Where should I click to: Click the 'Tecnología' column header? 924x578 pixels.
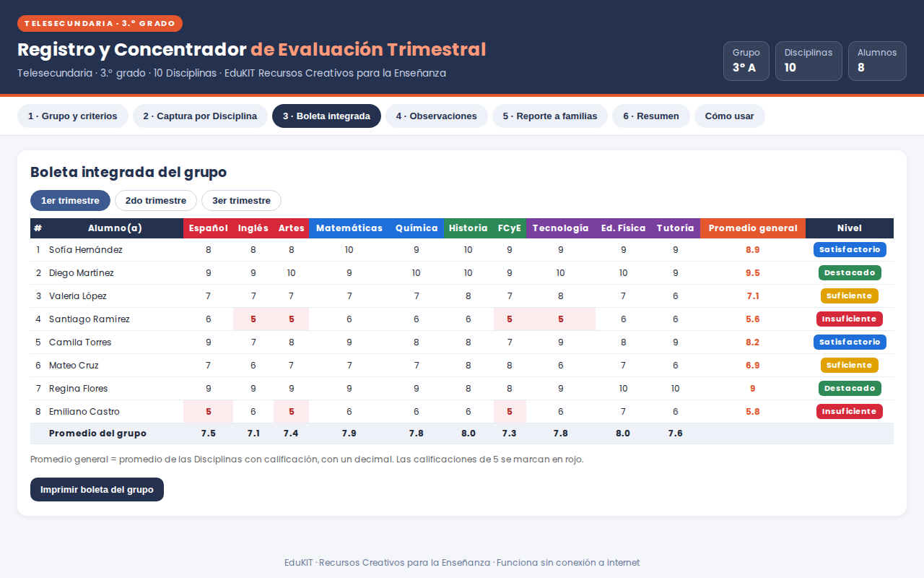click(x=561, y=228)
